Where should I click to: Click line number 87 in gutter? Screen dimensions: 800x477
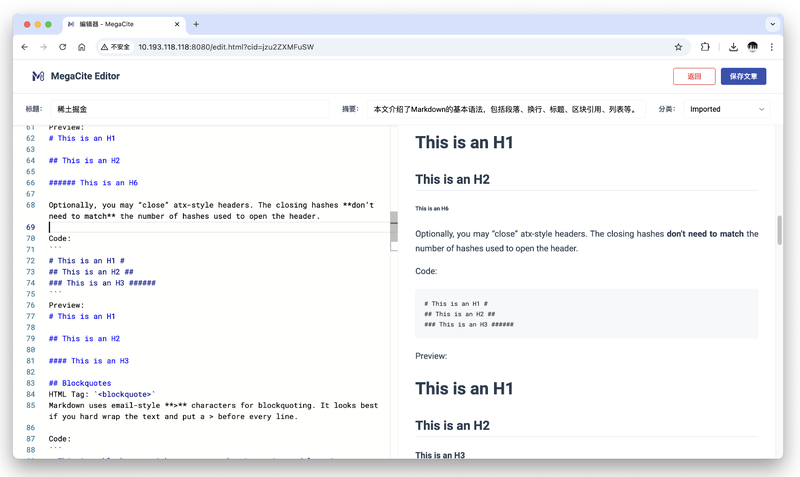click(31, 439)
